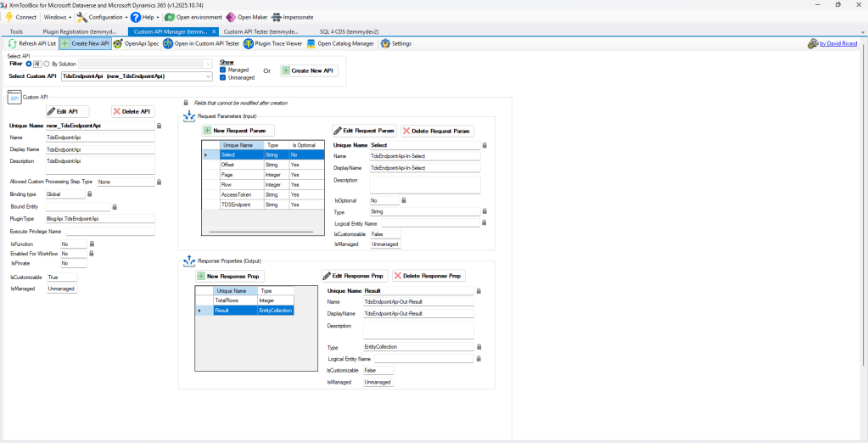The image size is (868, 443).
Task: Click Open Catalog Manager
Action: pyautogui.click(x=340, y=43)
